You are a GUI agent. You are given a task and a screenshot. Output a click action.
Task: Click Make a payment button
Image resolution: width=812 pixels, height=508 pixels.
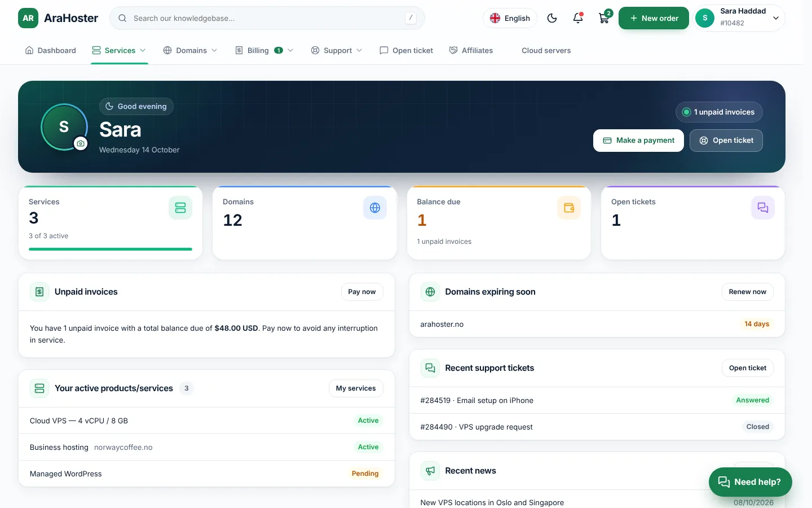[638, 141]
